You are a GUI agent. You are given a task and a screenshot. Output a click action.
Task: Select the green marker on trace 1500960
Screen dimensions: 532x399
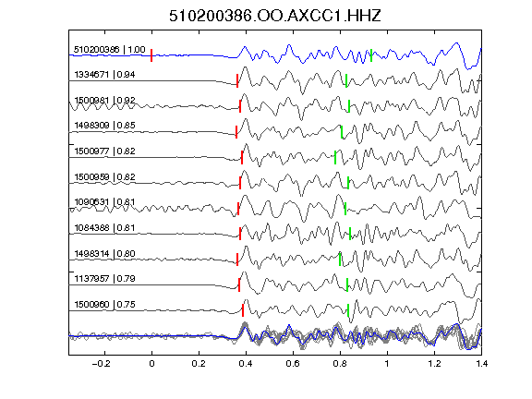pos(348,310)
